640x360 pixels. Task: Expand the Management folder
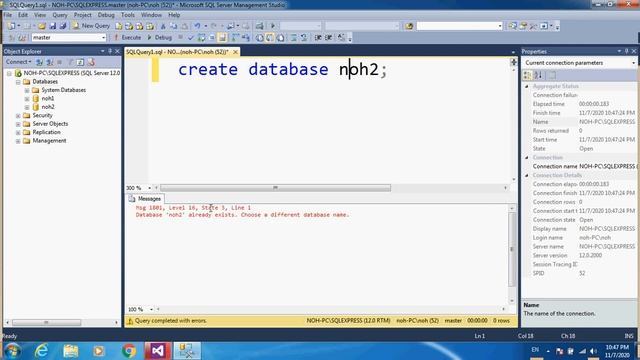pos(18,141)
